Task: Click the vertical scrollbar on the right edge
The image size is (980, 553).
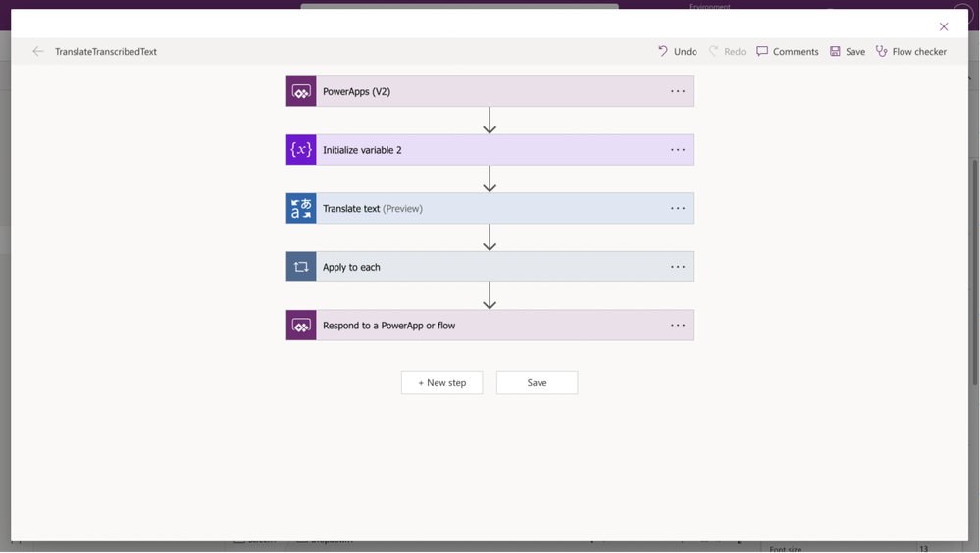Action: pyautogui.click(x=974, y=272)
